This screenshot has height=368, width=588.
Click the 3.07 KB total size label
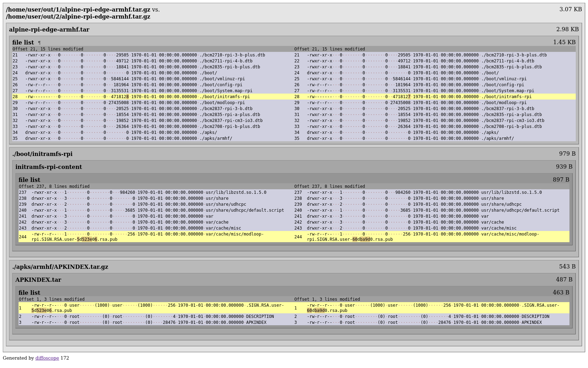[x=570, y=9]
